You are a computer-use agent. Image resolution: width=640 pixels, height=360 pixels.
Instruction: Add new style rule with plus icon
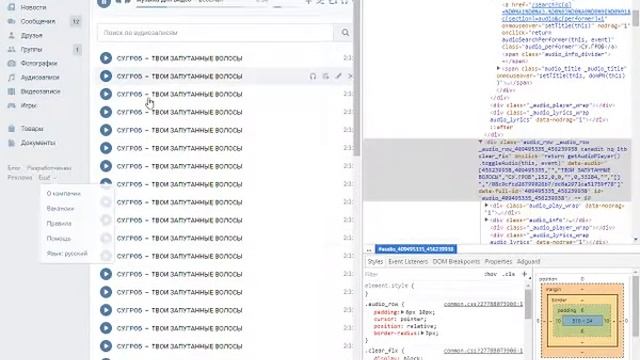click(524, 274)
